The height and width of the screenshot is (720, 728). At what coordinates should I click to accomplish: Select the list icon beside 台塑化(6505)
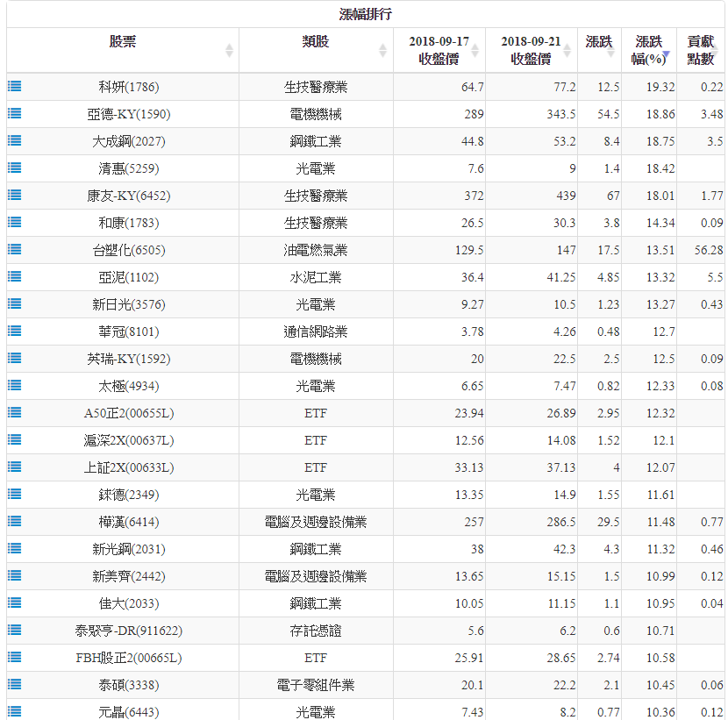pyautogui.click(x=14, y=249)
